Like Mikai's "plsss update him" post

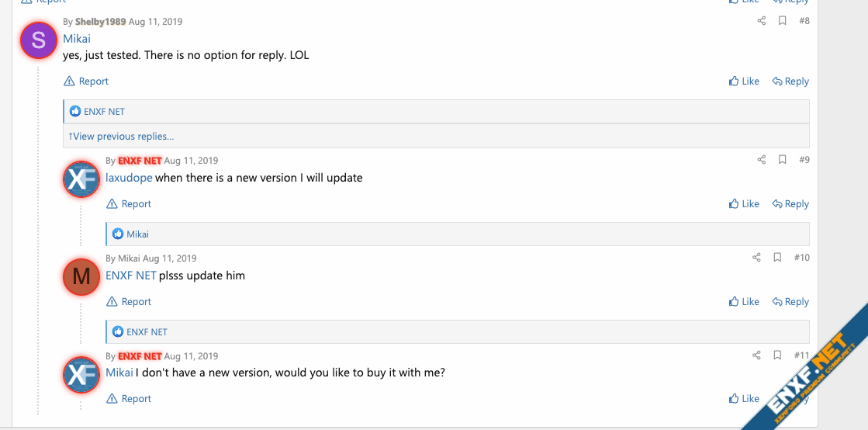point(744,302)
